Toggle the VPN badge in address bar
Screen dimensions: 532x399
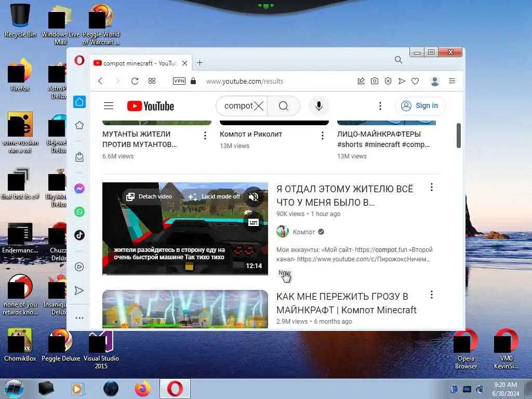point(179,81)
